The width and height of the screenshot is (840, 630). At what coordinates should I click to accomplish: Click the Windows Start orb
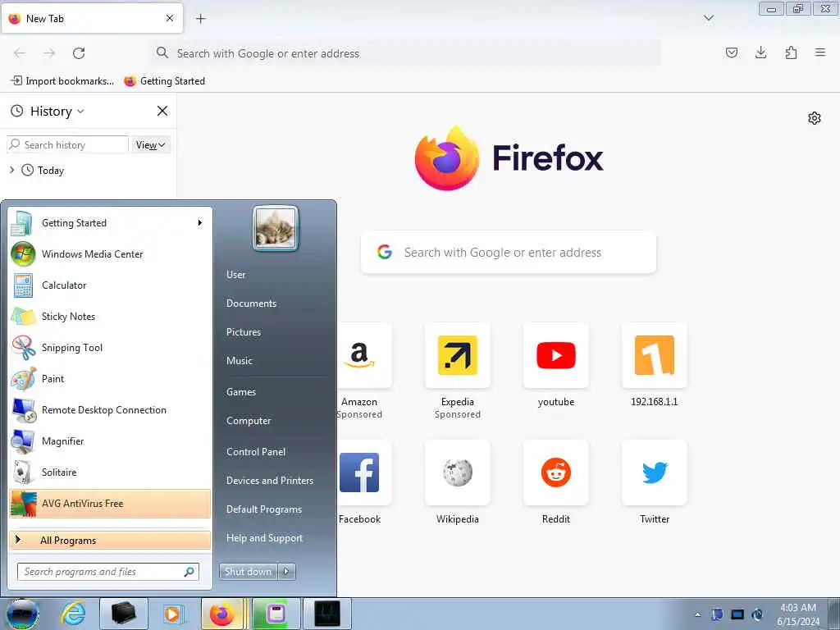pyautogui.click(x=22, y=614)
